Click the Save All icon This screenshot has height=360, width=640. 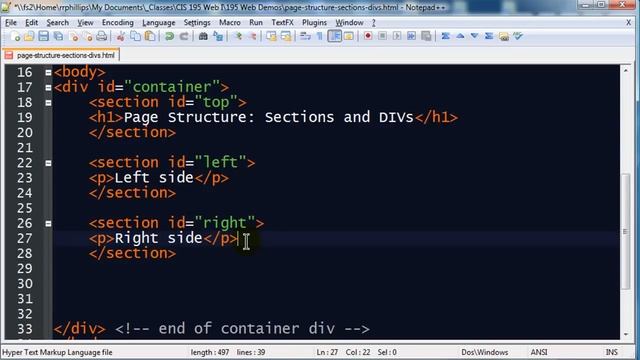tap(58, 37)
